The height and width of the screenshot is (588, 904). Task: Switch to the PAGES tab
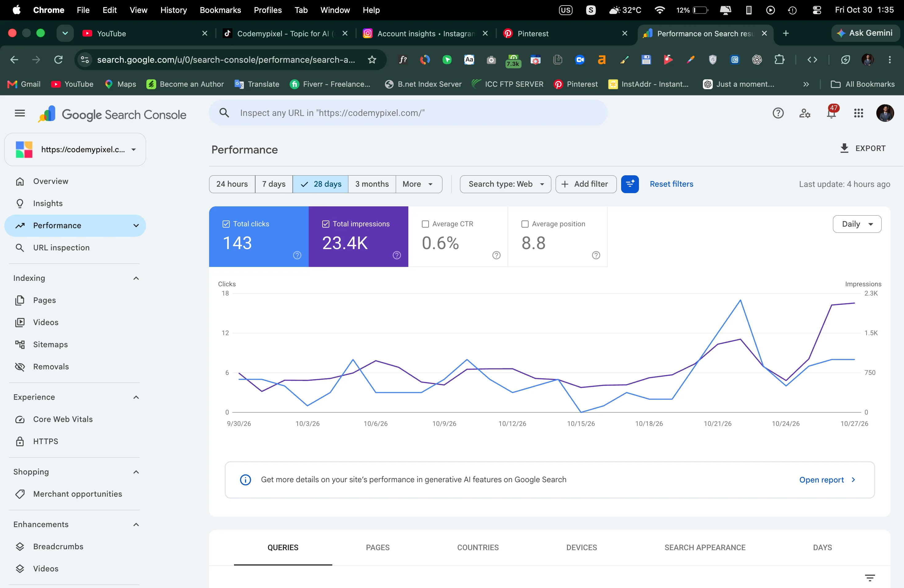pos(378,547)
